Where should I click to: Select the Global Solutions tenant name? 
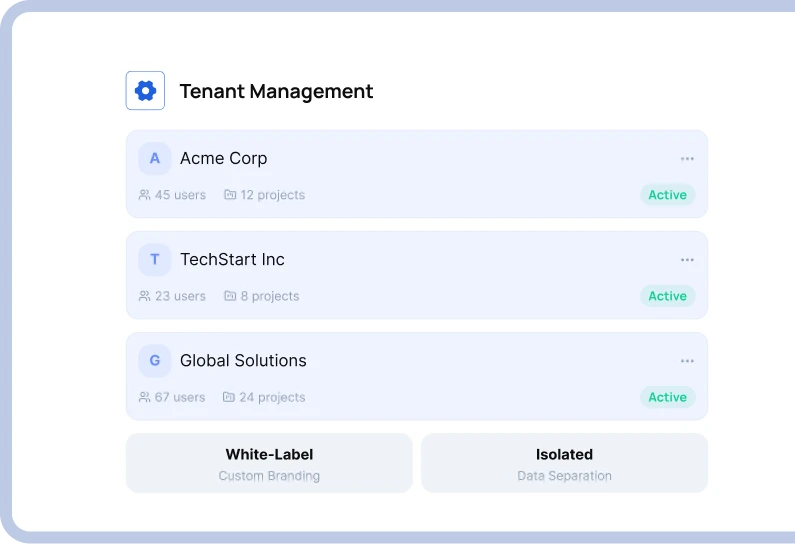click(243, 360)
